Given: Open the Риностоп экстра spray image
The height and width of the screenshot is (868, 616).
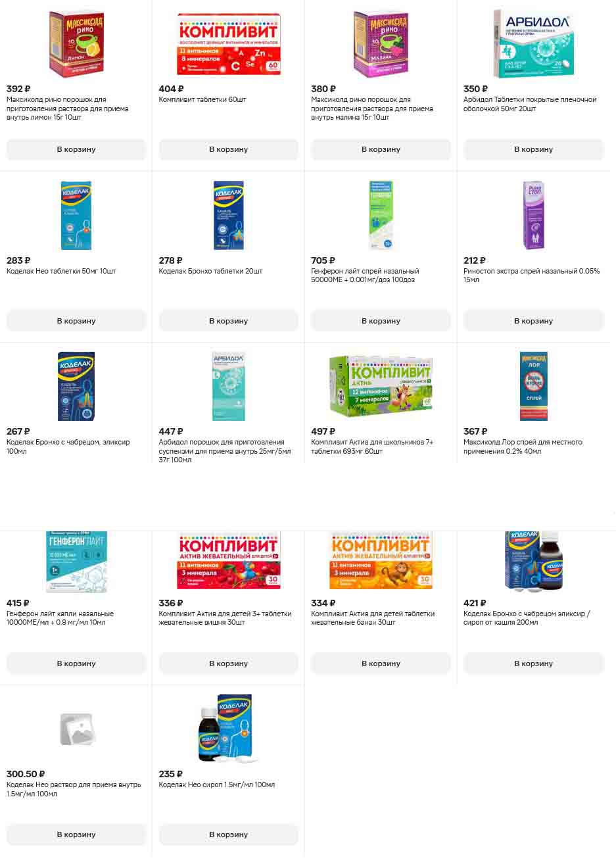Looking at the screenshot, I should 533,215.
